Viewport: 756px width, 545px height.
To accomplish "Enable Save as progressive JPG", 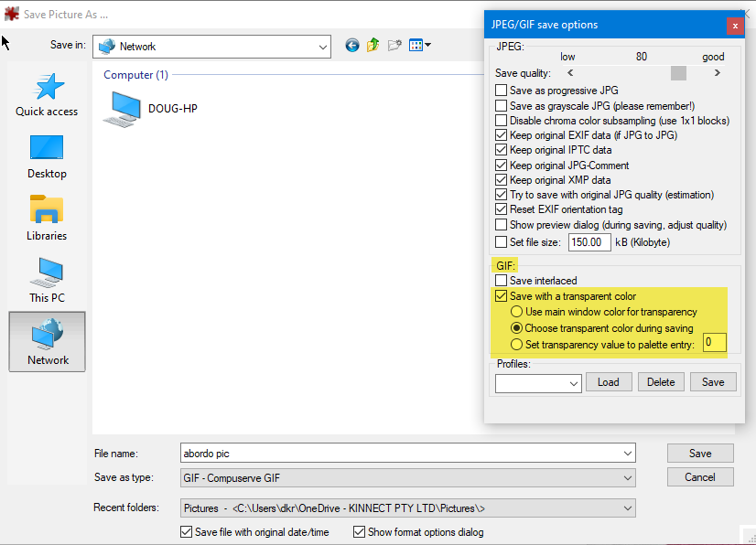I will pos(502,91).
